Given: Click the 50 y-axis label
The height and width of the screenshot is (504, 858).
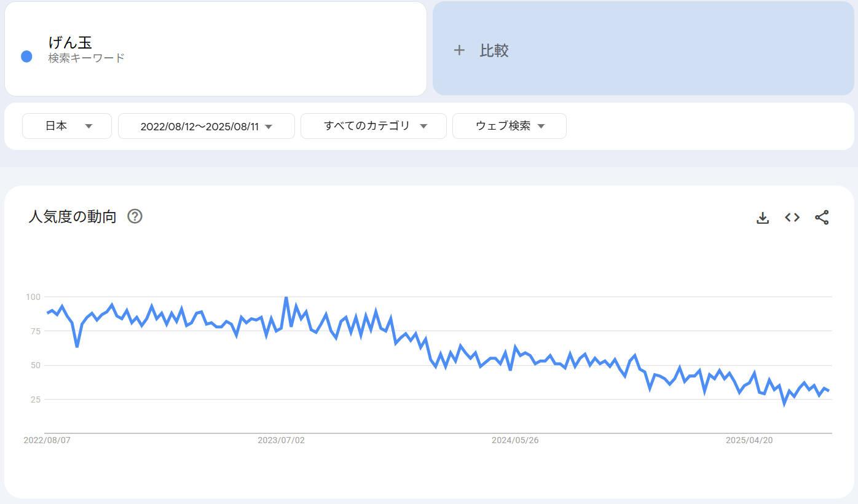Looking at the screenshot, I should (x=35, y=365).
